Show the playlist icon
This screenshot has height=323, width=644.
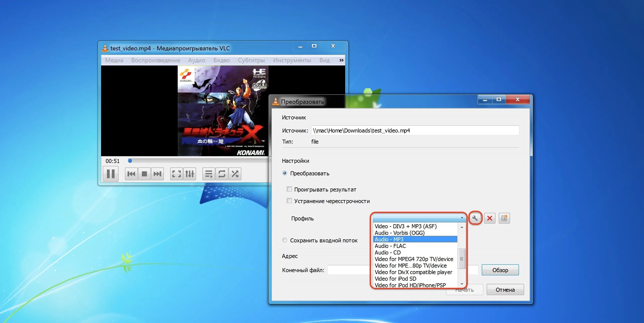[209, 174]
